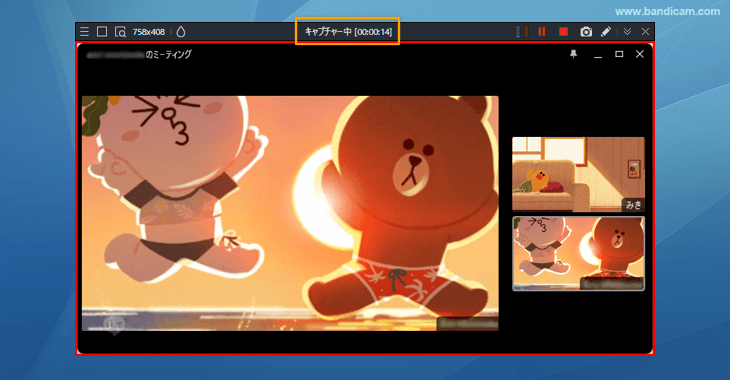Close the meeting window
730x380 pixels.
click(x=640, y=54)
